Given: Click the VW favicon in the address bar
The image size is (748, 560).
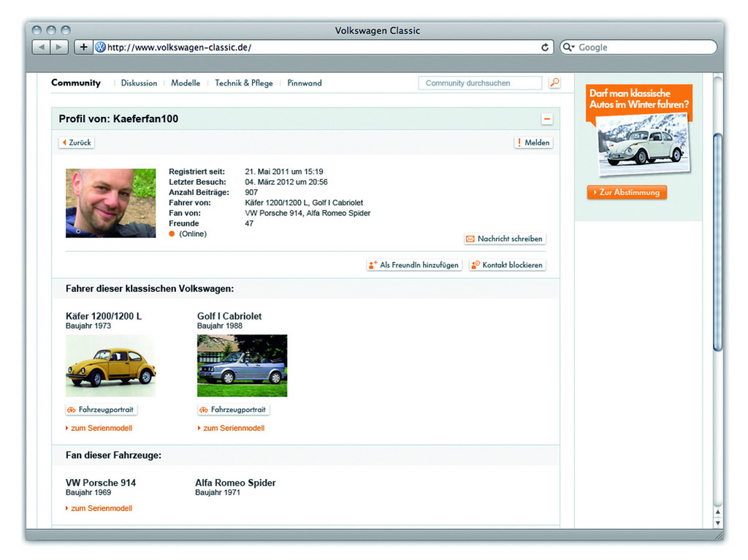Looking at the screenshot, I should [x=100, y=47].
